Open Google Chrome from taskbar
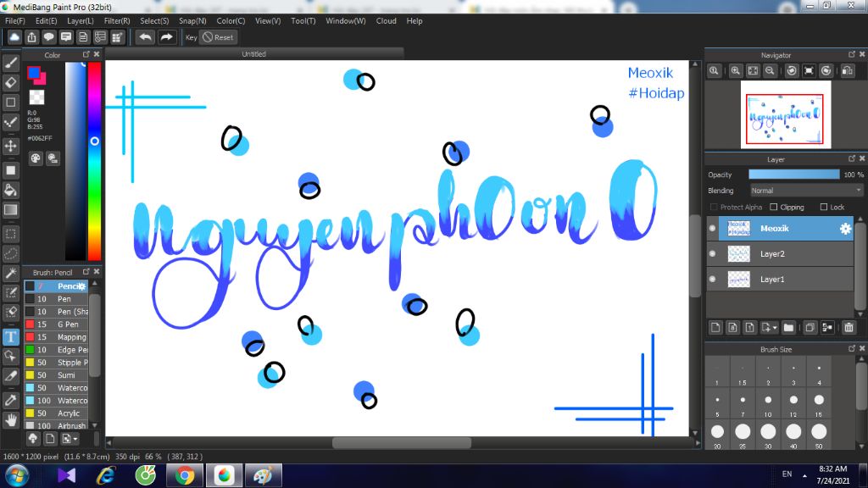The image size is (868, 488). [x=185, y=475]
